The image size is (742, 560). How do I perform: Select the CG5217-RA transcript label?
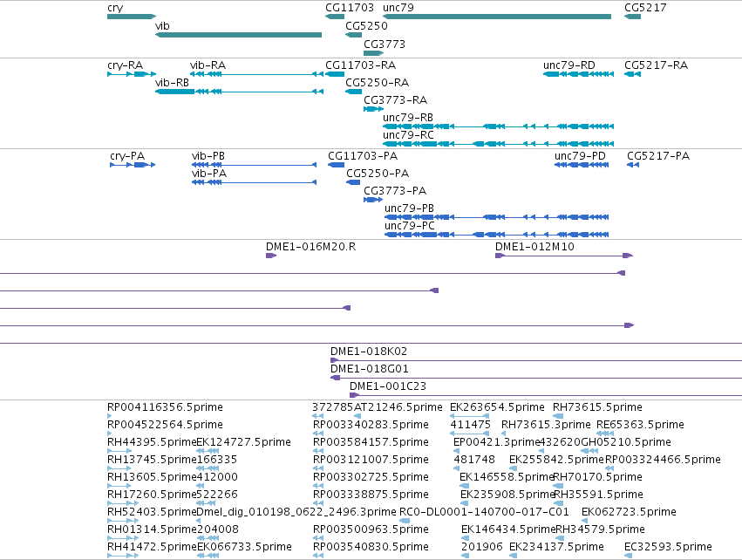tap(656, 65)
